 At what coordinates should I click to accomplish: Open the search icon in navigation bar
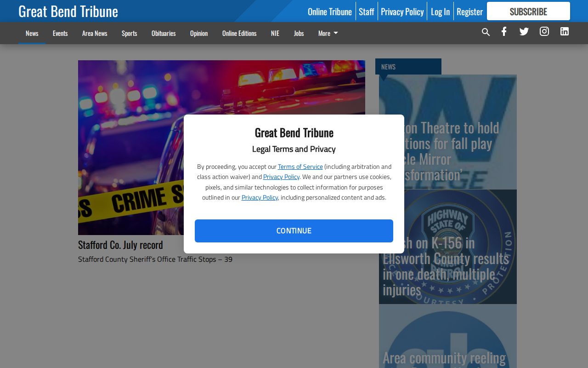point(486,32)
